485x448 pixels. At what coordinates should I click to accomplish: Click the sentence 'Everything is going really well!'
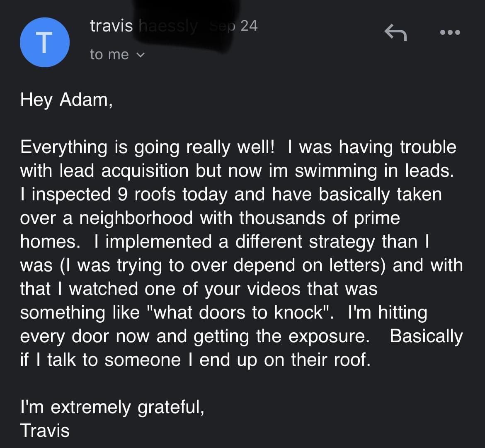147,147
